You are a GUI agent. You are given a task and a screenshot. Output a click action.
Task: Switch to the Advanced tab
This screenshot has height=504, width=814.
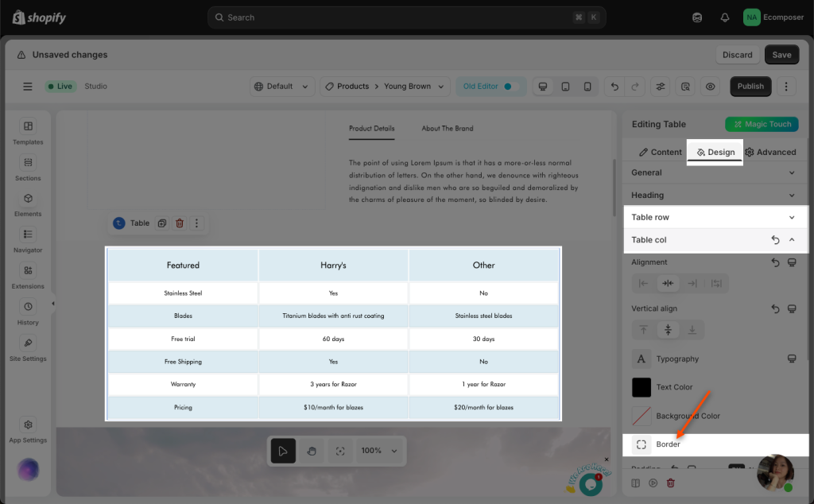[770, 152]
